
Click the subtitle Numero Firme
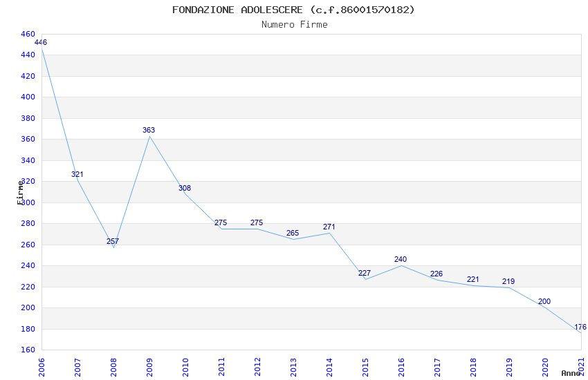(295, 25)
